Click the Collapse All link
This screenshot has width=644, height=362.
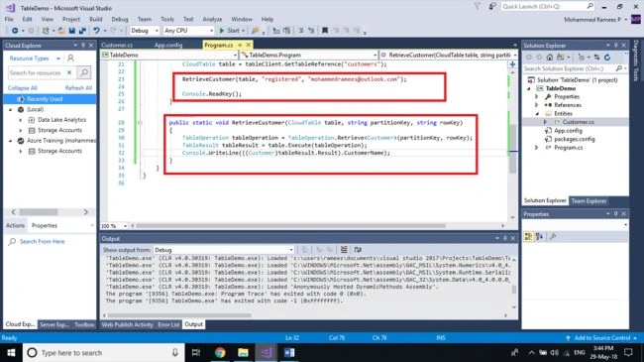pos(23,88)
